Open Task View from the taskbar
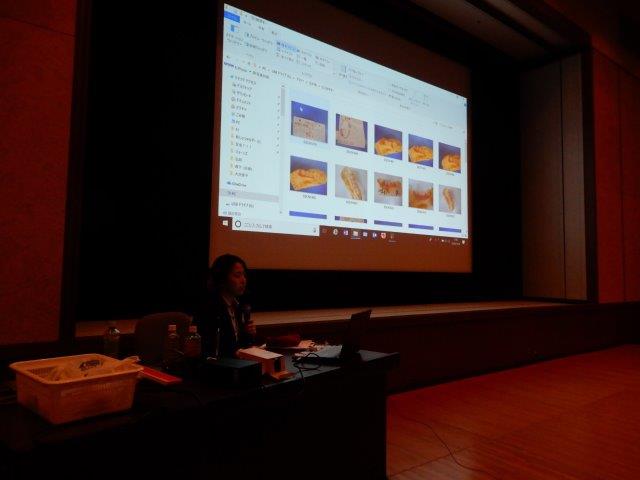640x480 pixels. pos(325,231)
